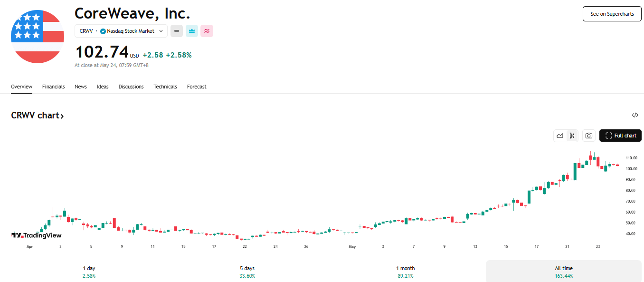Take a chart snapshot with camera icon
The width and height of the screenshot is (644, 282).
pyautogui.click(x=589, y=136)
